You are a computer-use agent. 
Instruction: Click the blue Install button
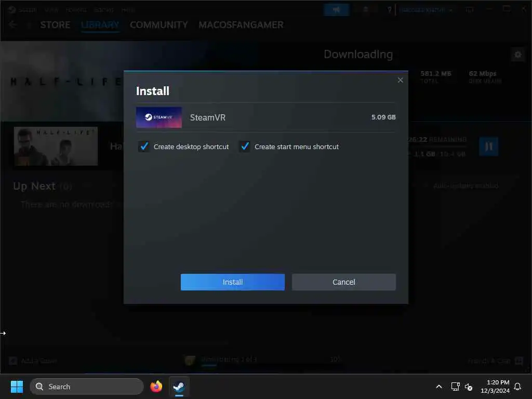tap(232, 282)
